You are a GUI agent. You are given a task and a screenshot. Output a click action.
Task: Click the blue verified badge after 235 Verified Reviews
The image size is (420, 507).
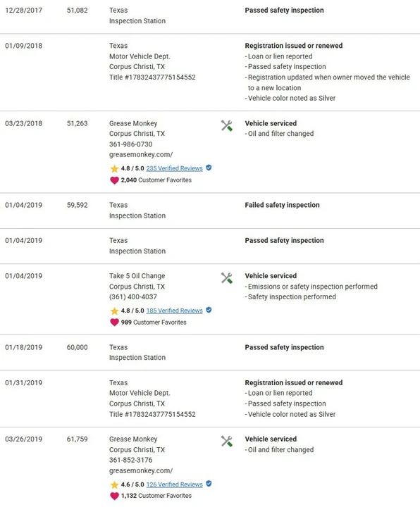tap(209, 168)
